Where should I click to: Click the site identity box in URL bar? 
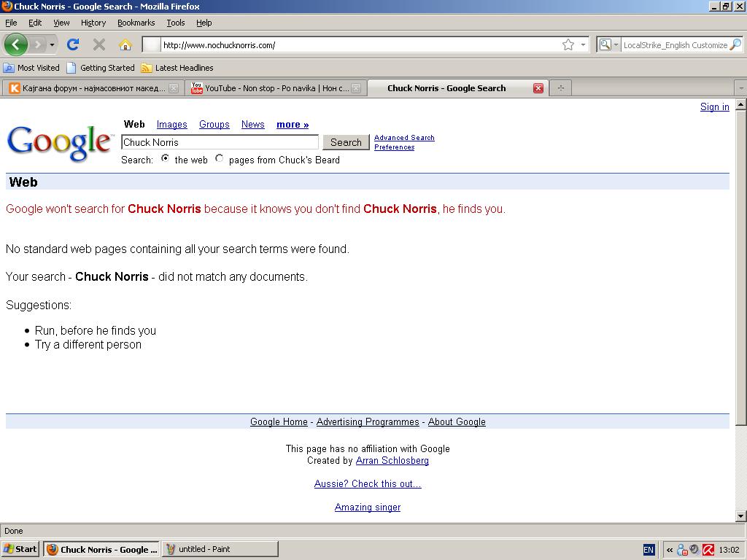pyautogui.click(x=152, y=44)
